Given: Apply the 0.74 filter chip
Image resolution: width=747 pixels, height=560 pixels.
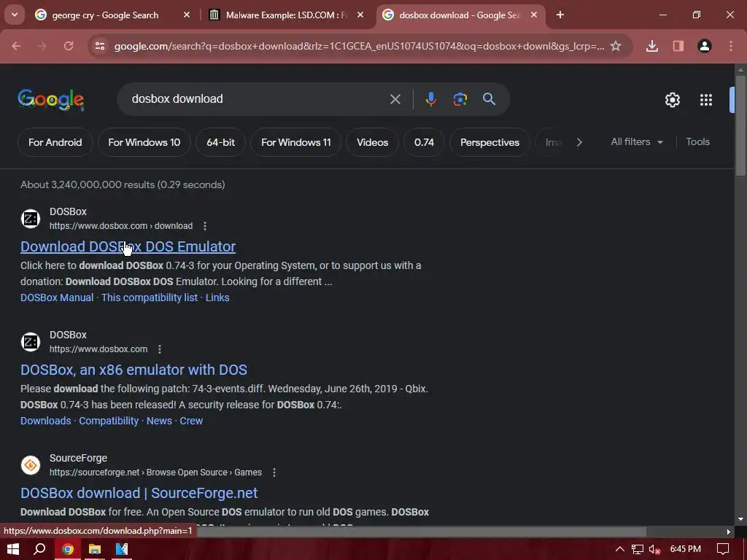Looking at the screenshot, I should [424, 142].
